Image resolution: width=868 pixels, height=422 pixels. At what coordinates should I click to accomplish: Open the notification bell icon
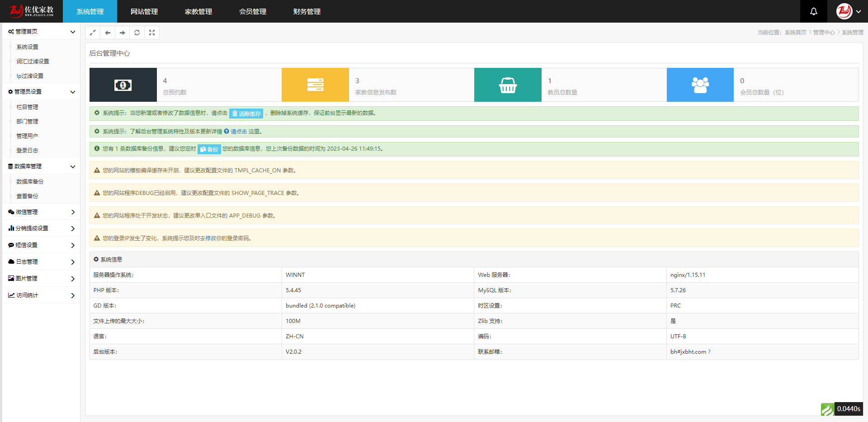tap(813, 11)
